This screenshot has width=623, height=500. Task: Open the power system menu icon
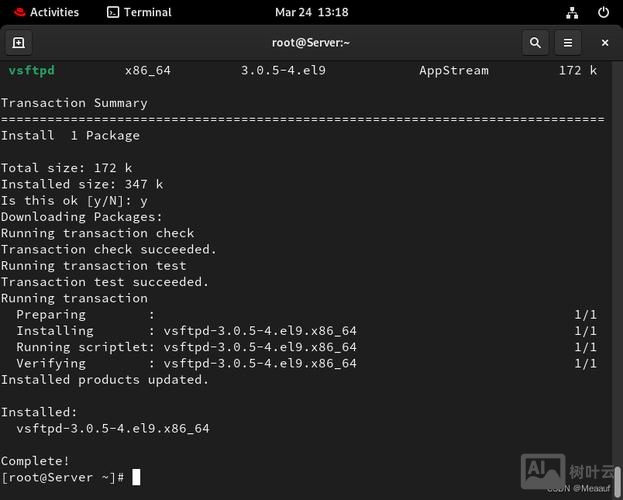[603, 12]
